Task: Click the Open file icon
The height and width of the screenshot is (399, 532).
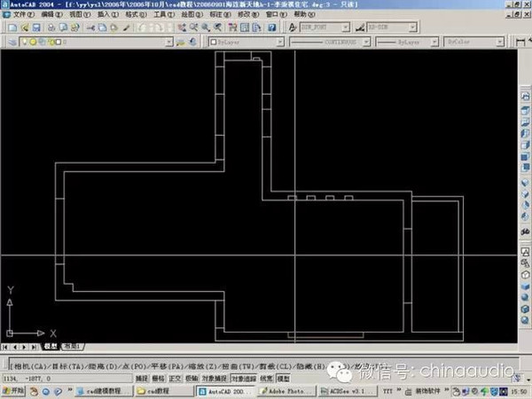Action: point(25,27)
